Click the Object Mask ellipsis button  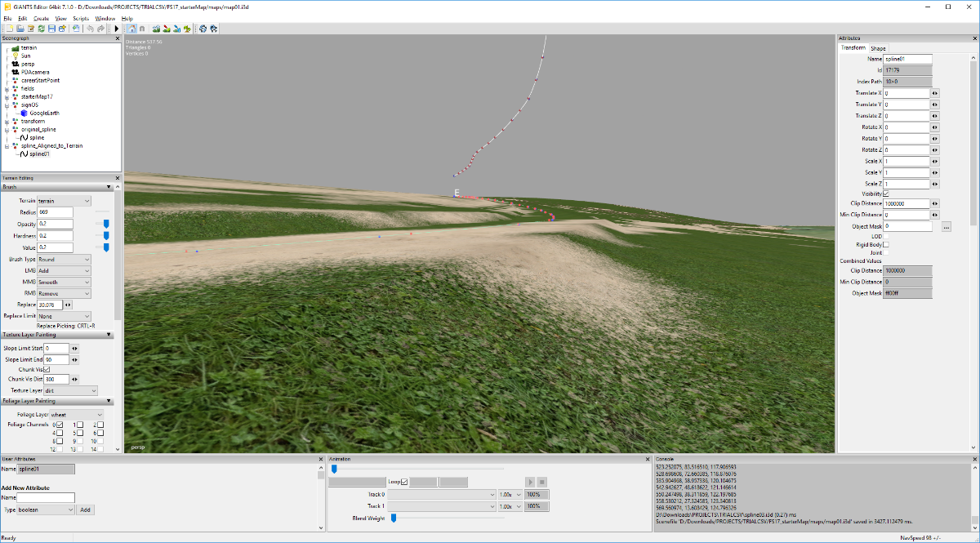click(946, 226)
